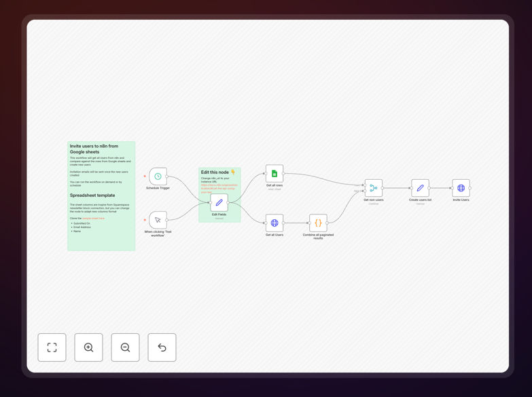Click the 'Create users list' label
532x397 pixels.
pos(420,200)
